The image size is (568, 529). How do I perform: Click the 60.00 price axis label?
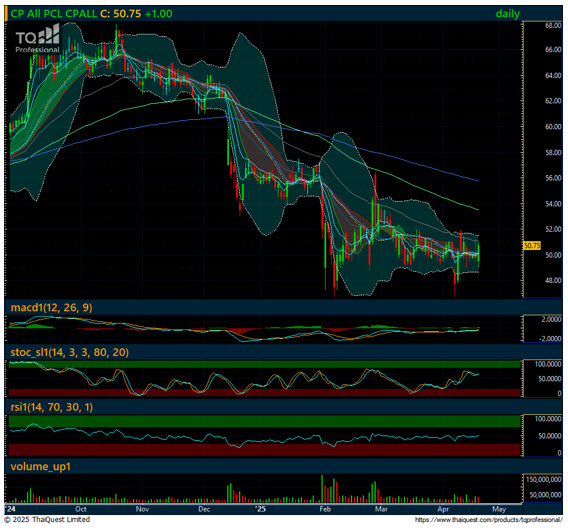pos(553,126)
